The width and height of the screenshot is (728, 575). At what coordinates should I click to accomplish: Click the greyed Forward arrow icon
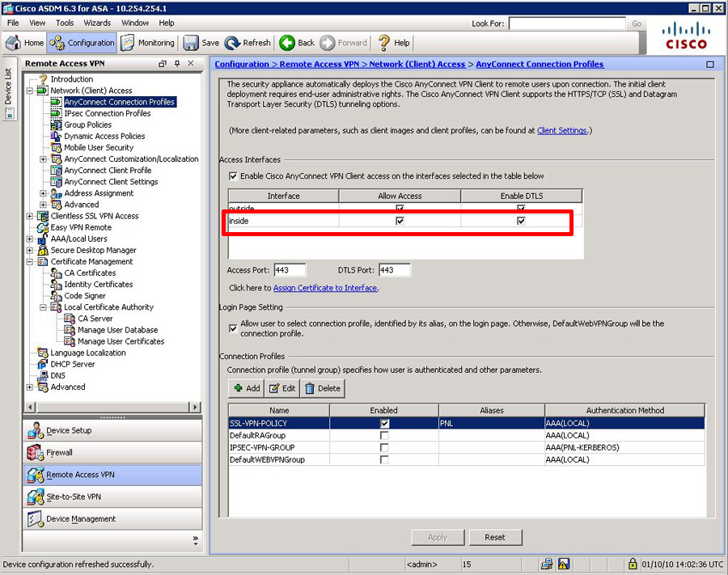(328, 43)
